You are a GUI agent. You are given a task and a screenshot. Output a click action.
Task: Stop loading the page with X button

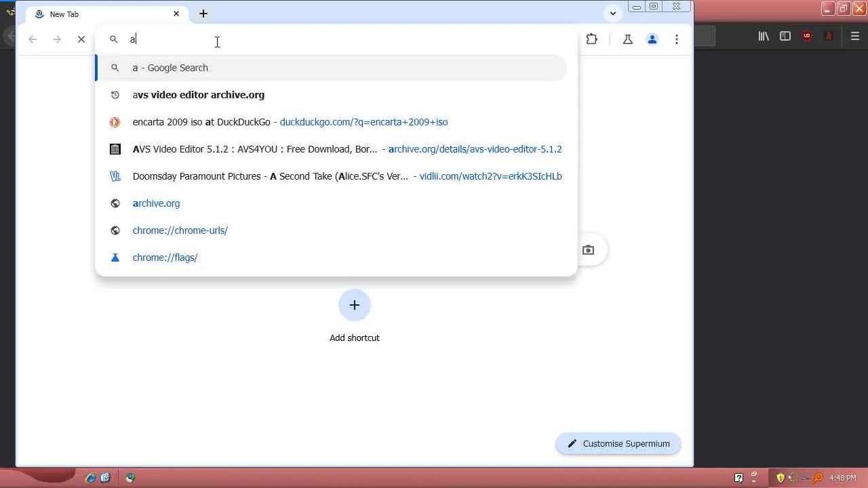pos(81,39)
